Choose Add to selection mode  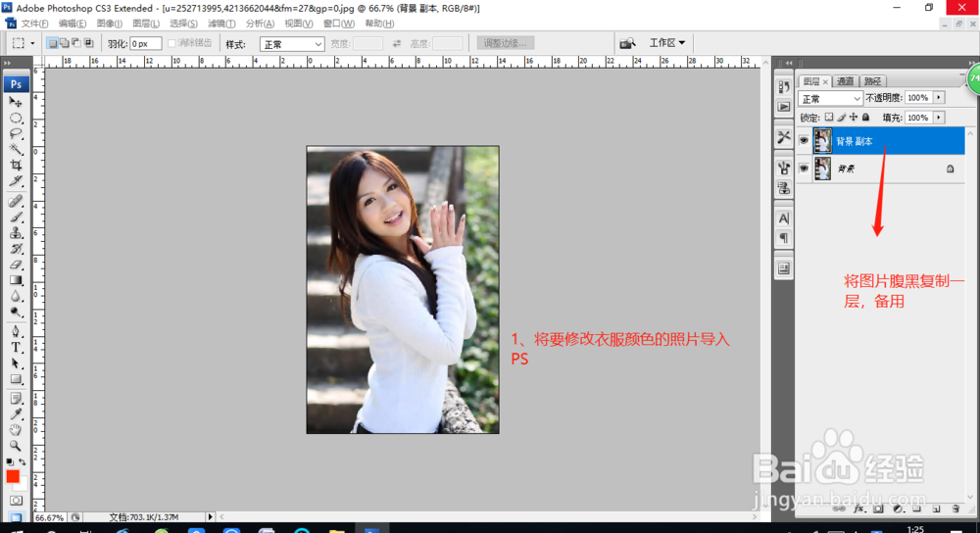tap(65, 43)
